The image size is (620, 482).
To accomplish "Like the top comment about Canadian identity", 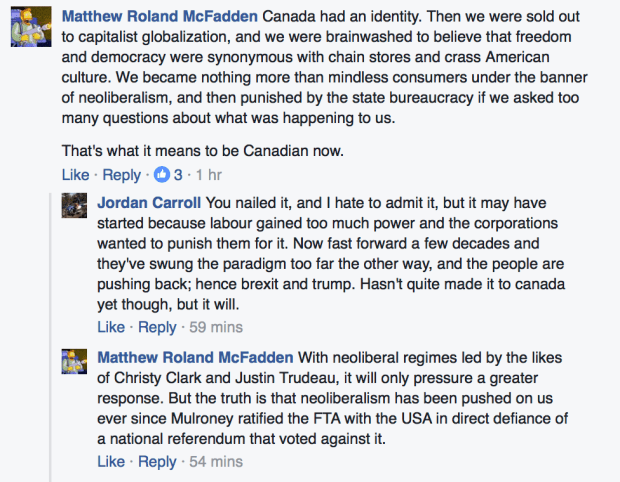I will coord(75,175).
